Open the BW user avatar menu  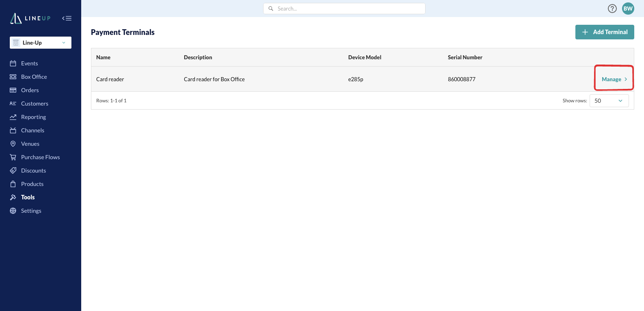tap(628, 9)
